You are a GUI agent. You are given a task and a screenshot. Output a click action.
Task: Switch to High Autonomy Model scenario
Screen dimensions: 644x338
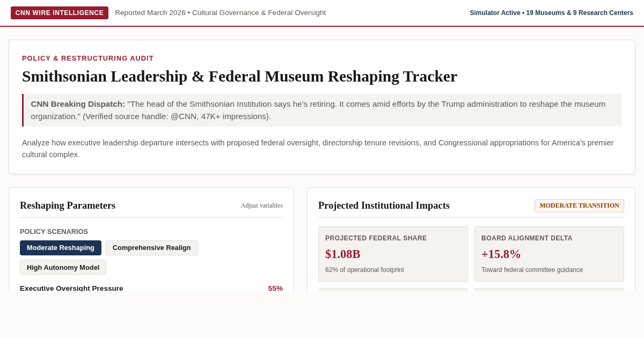[x=63, y=267]
